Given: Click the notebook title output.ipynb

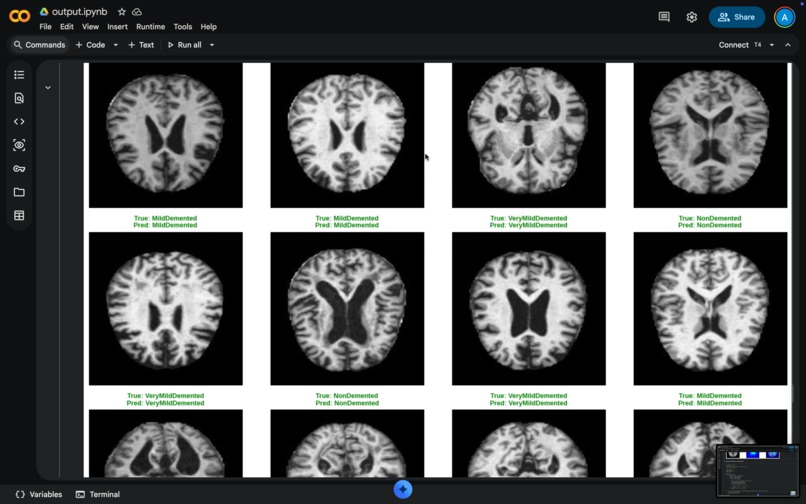Looking at the screenshot, I should click(80, 11).
